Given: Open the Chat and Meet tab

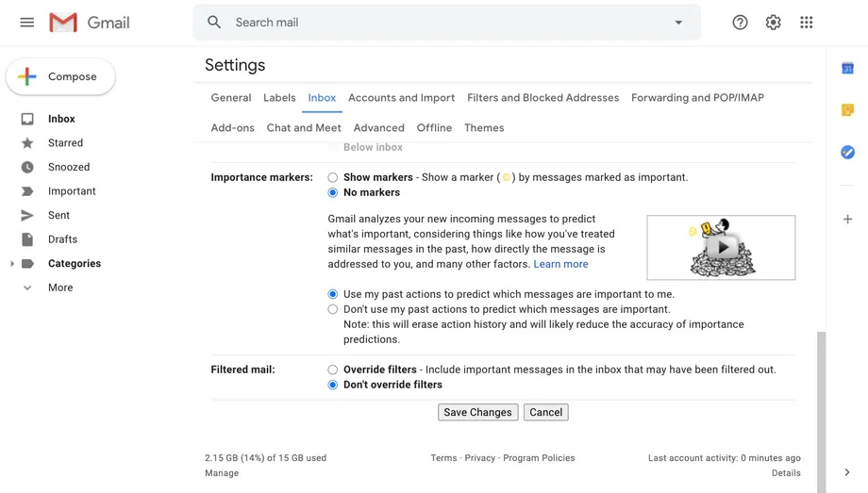Looking at the screenshot, I should (x=304, y=128).
